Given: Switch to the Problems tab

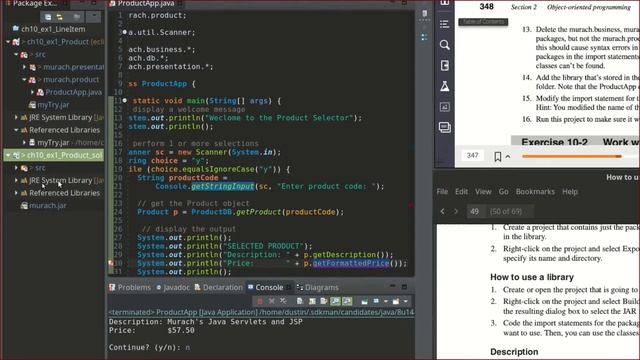Looking at the screenshot, I should coord(130,287).
